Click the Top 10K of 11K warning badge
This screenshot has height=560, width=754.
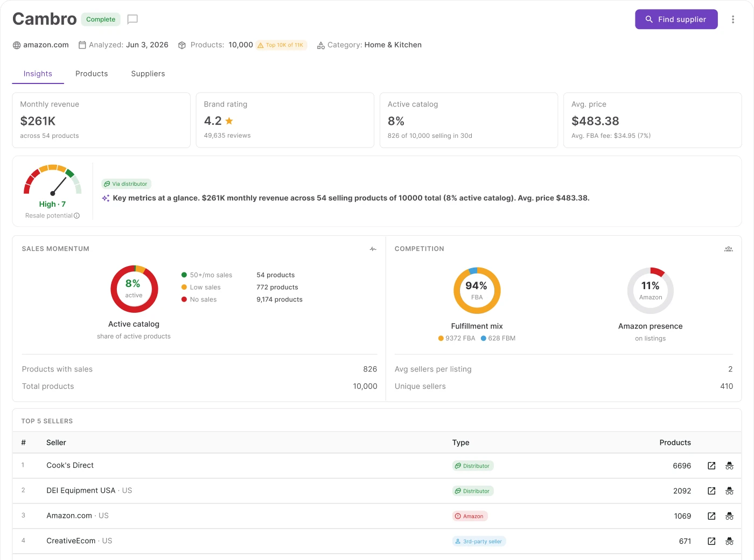pos(281,45)
